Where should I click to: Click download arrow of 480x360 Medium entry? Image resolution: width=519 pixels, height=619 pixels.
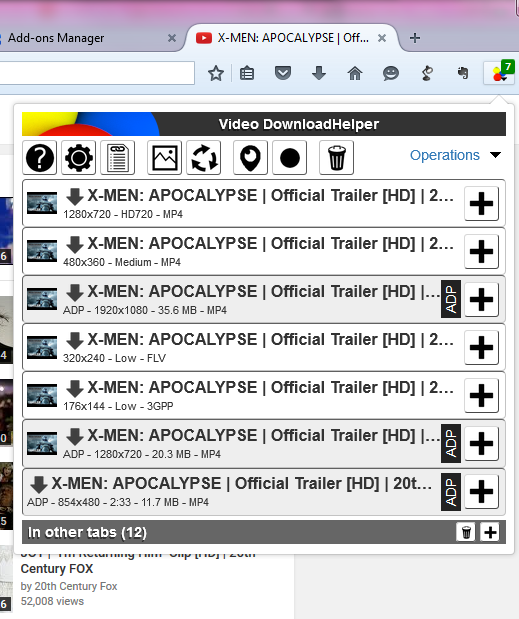tap(75, 244)
